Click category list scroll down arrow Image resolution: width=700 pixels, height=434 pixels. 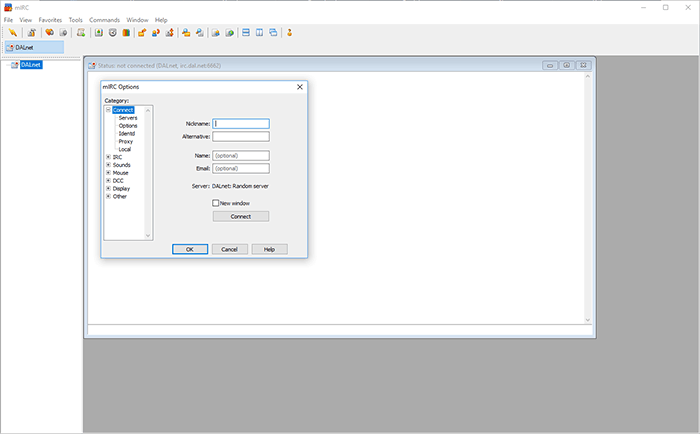[x=148, y=236]
